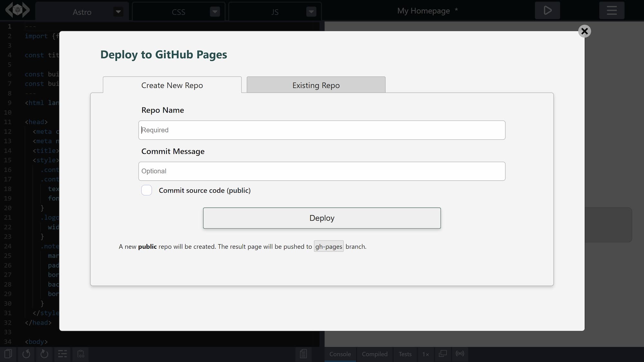Copy the code with the copy icon
Viewport: 644px width, 362px height.
8,354
